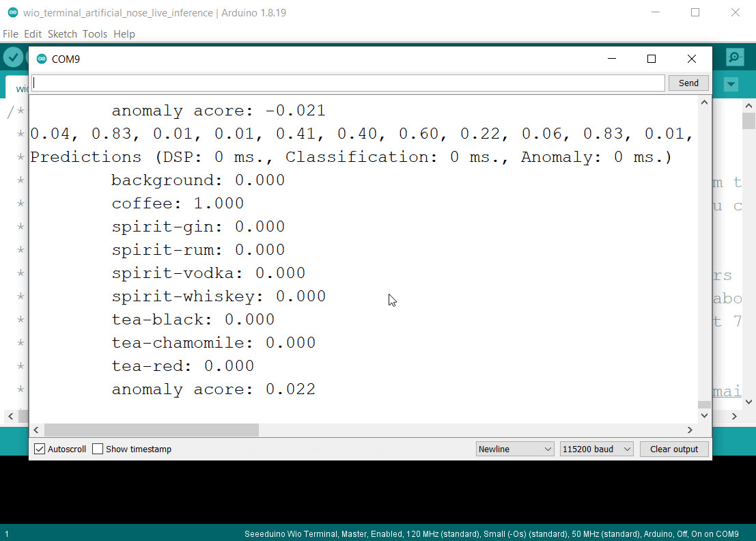Focus the serial message input field
Image resolution: width=756 pixels, height=541 pixels.
(x=348, y=83)
